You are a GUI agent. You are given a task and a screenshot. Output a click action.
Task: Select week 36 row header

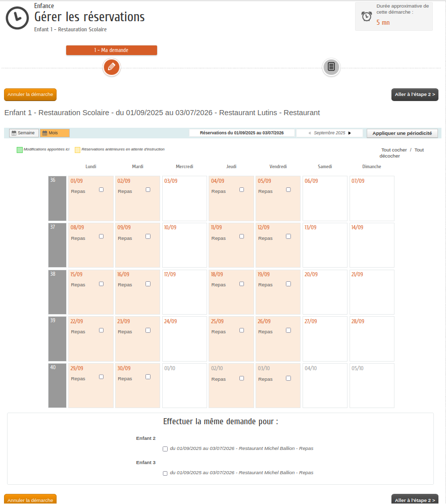point(57,198)
